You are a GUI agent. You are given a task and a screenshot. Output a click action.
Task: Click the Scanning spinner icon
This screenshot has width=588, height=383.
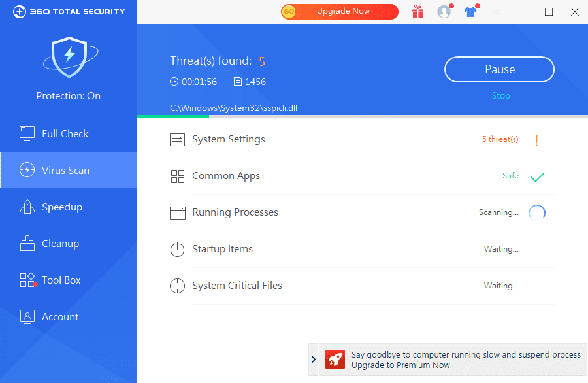[x=537, y=212]
